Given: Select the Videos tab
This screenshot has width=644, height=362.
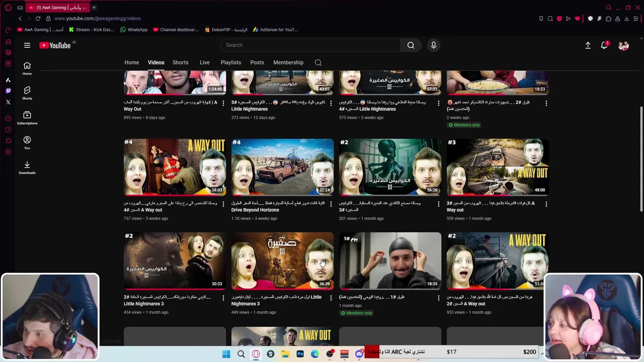Looking at the screenshot, I should coord(156,62).
